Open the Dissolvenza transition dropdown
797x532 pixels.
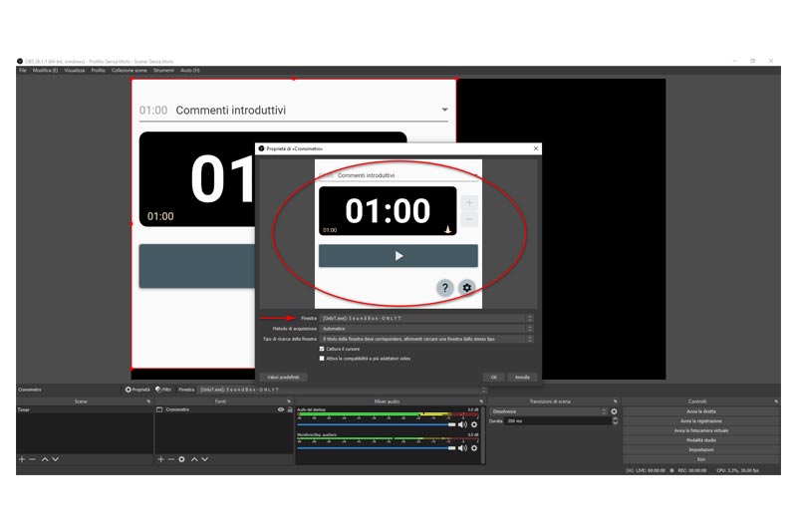tap(549, 411)
